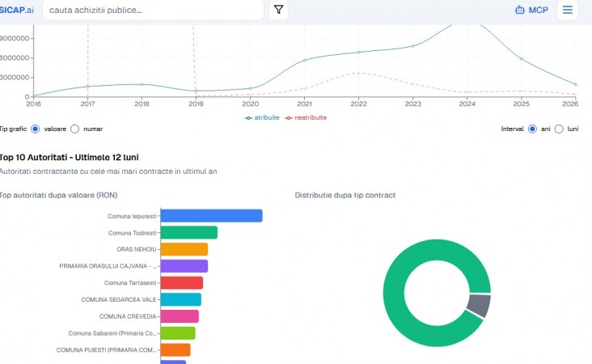Click the blue Comuna Iepuresti bar
The height and width of the screenshot is (364, 592).
(211, 216)
